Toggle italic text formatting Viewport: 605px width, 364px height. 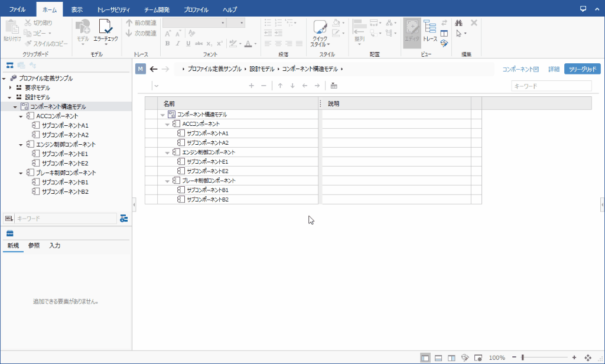179,43
